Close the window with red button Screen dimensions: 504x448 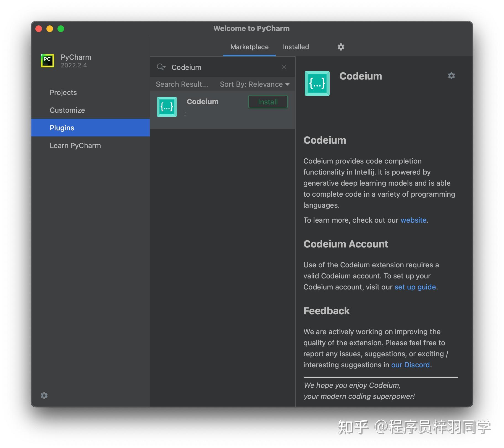[x=39, y=29]
